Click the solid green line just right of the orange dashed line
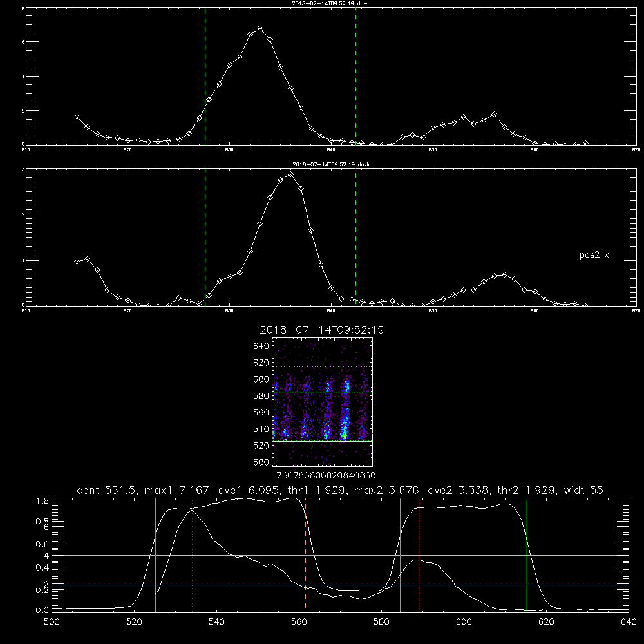Screen dimensions: 644x644 point(310,554)
